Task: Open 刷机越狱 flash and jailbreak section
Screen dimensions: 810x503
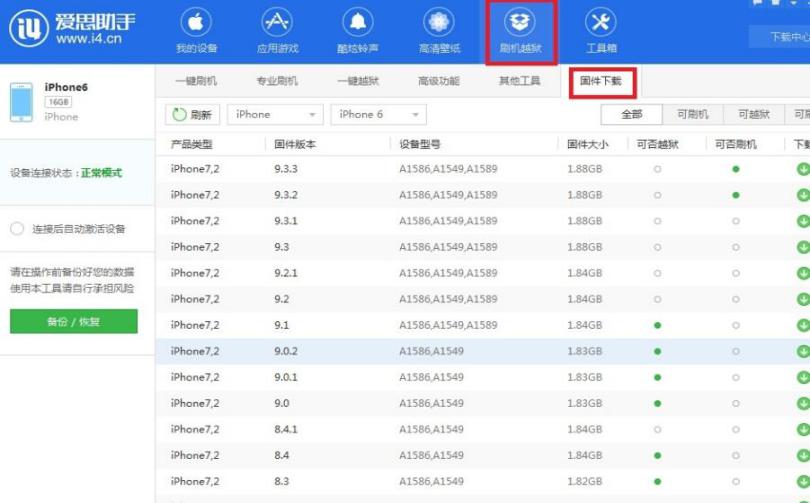Action: (520, 30)
